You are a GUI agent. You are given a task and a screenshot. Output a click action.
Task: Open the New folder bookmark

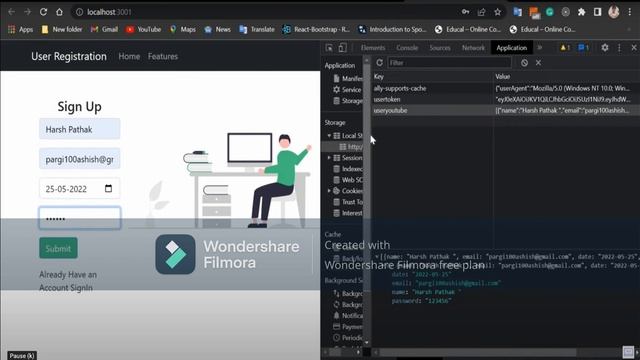pos(62,29)
